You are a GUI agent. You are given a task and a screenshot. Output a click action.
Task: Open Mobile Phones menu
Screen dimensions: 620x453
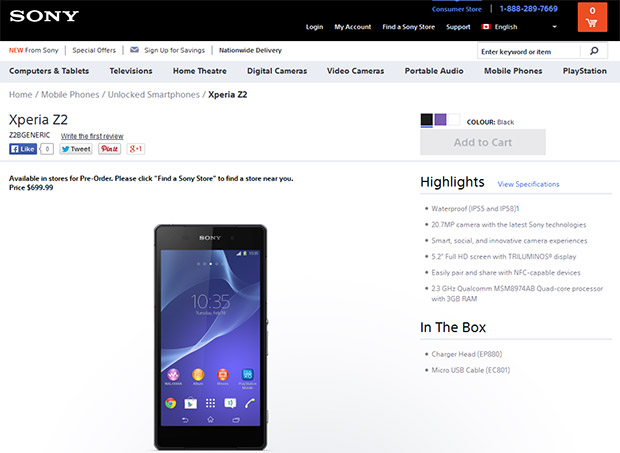(513, 71)
